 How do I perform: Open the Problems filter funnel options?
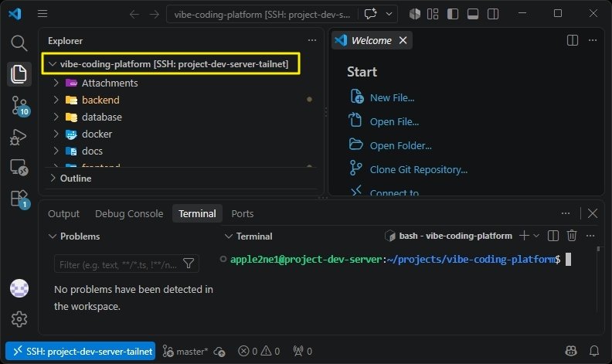189,264
